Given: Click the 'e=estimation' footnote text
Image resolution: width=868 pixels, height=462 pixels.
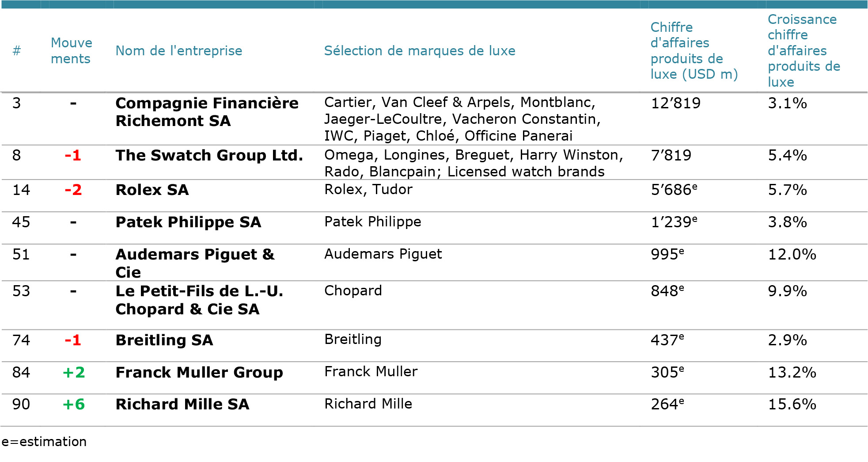Looking at the screenshot, I should pyautogui.click(x=44, y=442).
